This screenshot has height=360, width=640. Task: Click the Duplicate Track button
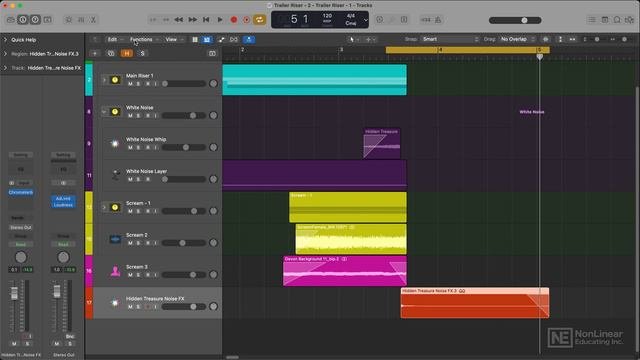tap(111, 53)
